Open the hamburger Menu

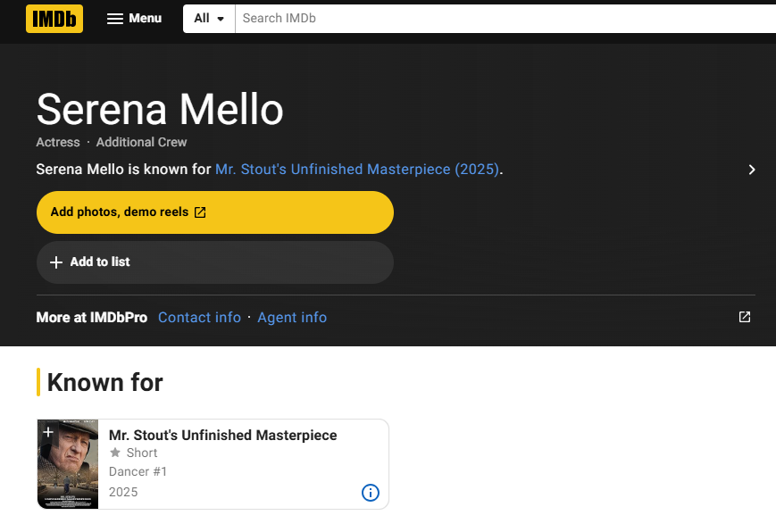(135, 19)
